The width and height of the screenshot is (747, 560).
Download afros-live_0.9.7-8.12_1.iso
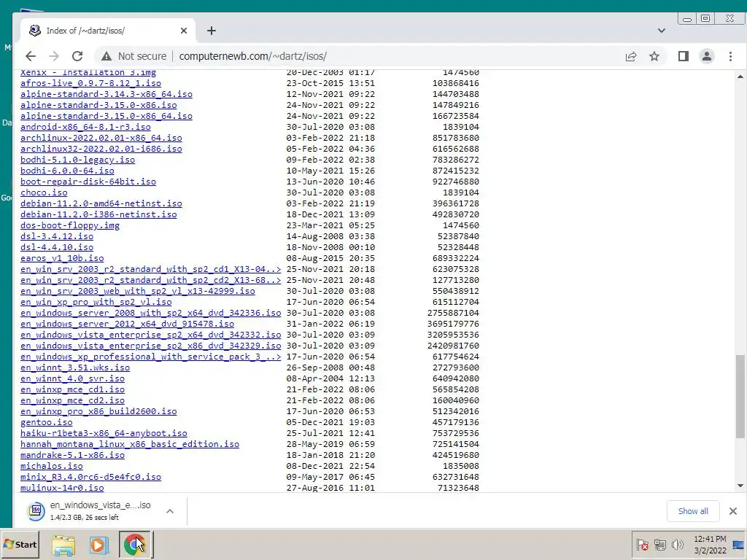point(90,83)
